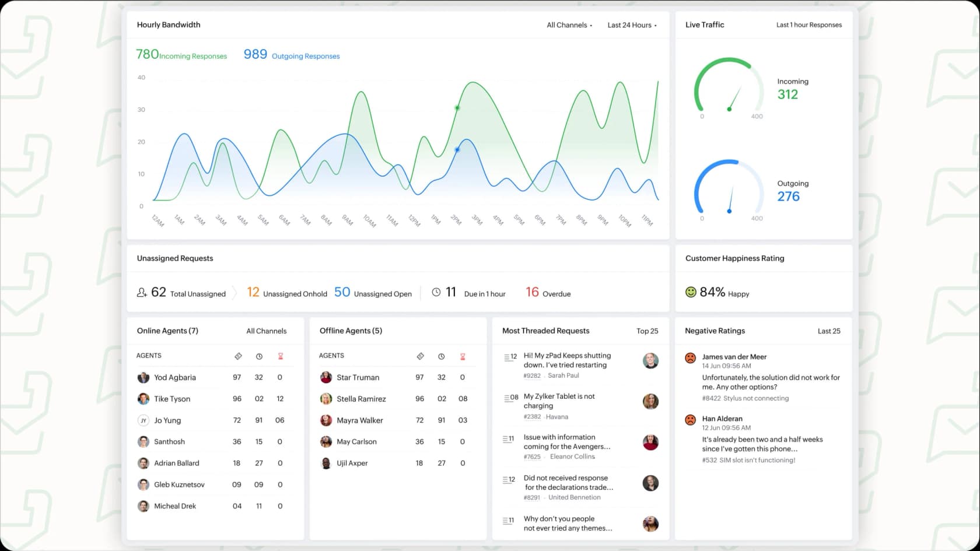Viewport: 980px width, 551px height.
Task: Click the clock icon in Offline Agents header
Action: 442,356
